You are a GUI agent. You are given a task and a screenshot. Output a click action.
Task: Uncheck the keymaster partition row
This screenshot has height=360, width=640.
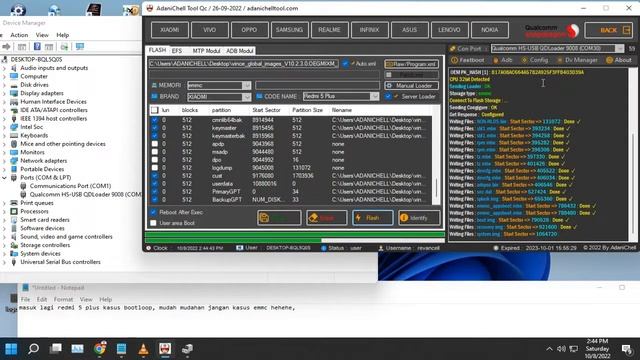coord(155,128)
